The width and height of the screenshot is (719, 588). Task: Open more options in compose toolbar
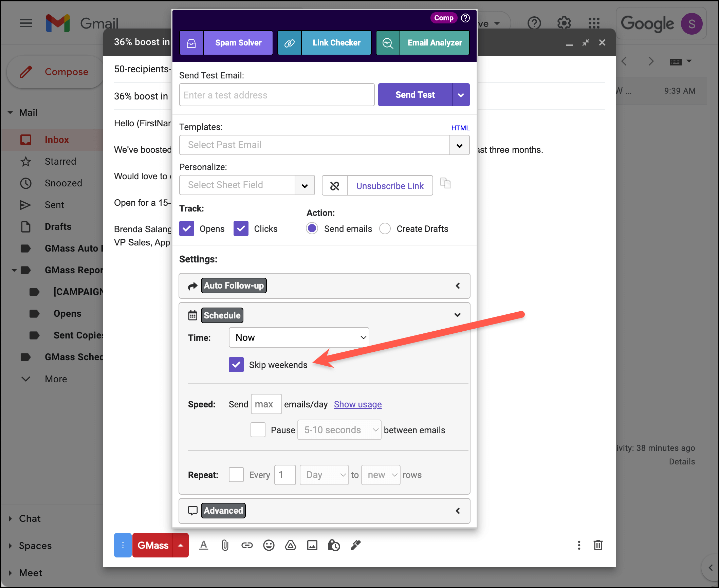coord(579,545)
